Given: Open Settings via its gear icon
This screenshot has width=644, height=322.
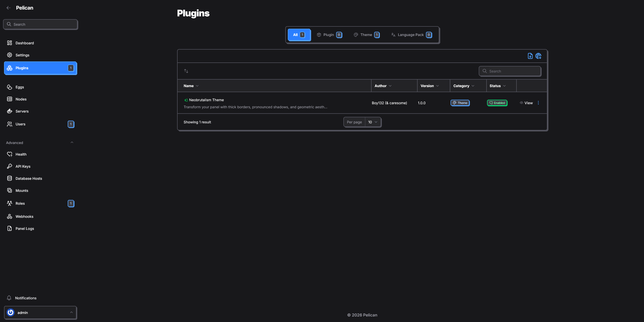Looking at the screenshot, I should (x=10, y=55).
